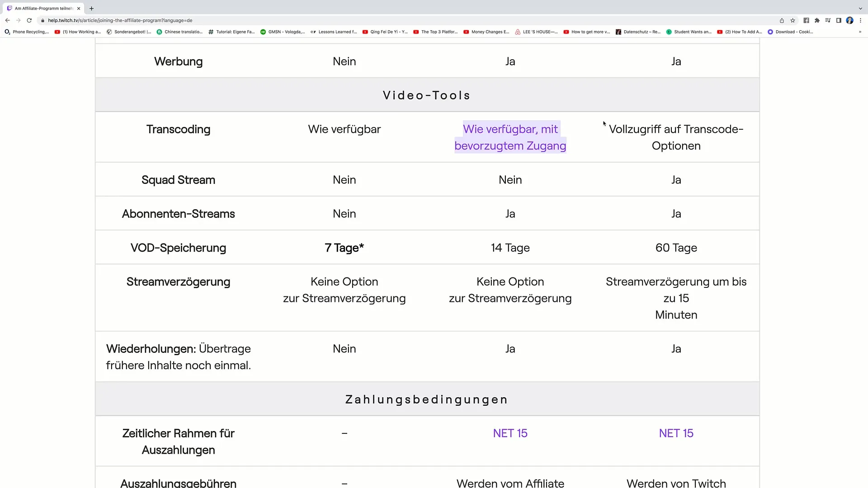868x488 pixels.
Task: Click the 7 Tage* cell
Action: tap(344, 248)
